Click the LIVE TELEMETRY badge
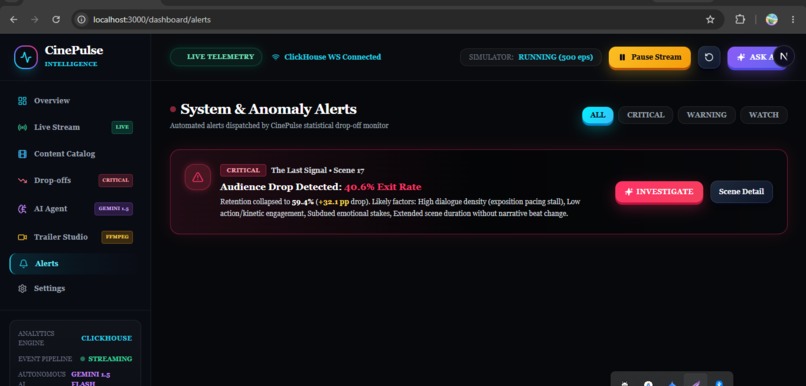Viewport: 806px width, 386px height. [x=216, y=57]
